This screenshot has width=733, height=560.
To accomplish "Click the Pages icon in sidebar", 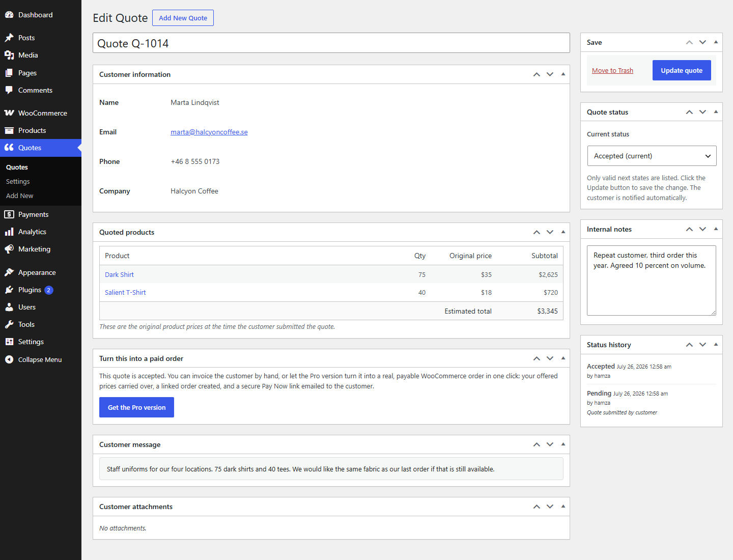I will 9,73.
